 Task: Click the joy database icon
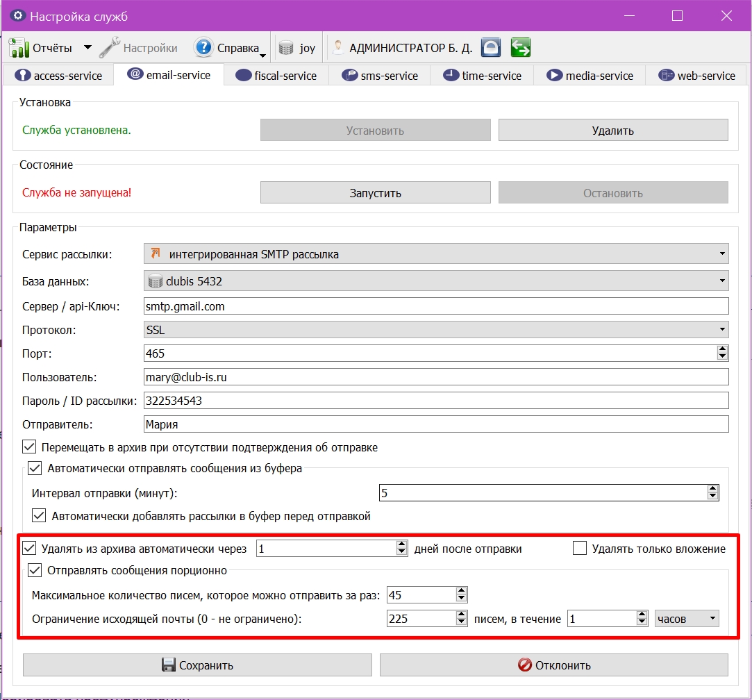point(286,48)
